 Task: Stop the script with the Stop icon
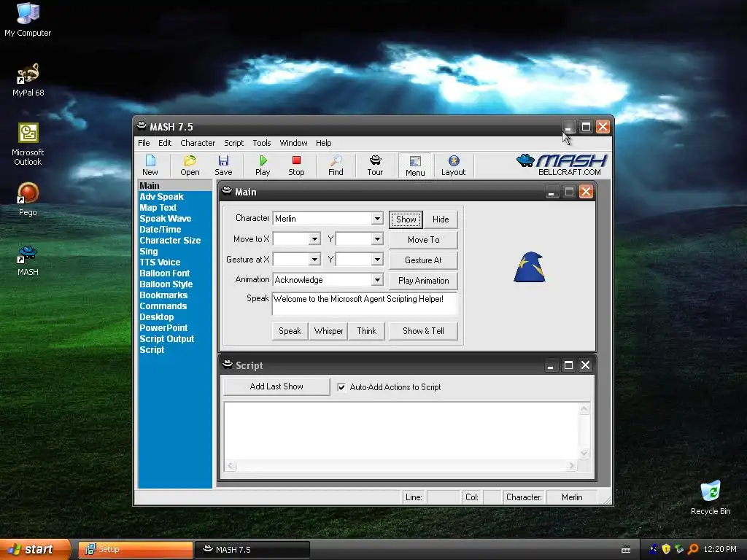coord(296,166)
